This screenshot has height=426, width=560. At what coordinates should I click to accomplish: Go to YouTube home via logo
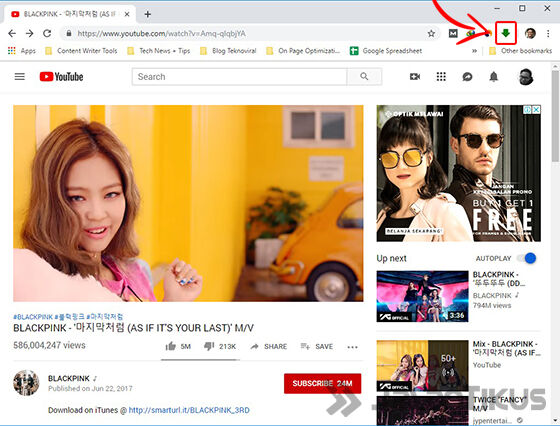[61, 76]
